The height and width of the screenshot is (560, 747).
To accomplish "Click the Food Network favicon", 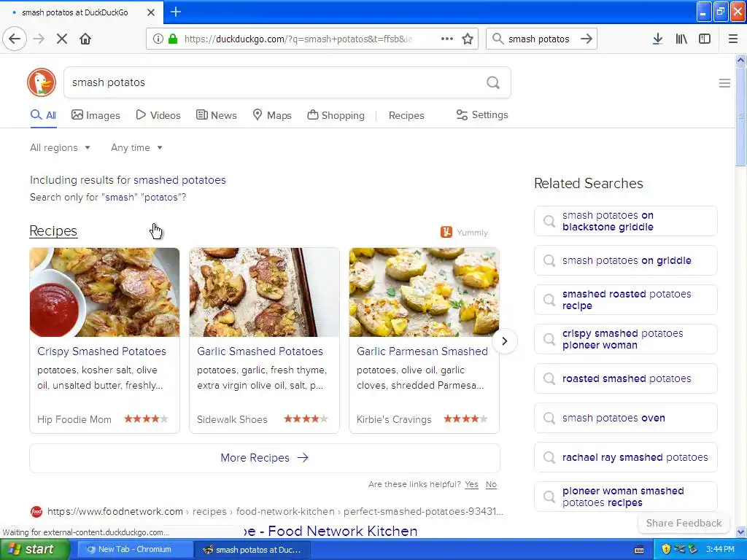I will (36, 511).
